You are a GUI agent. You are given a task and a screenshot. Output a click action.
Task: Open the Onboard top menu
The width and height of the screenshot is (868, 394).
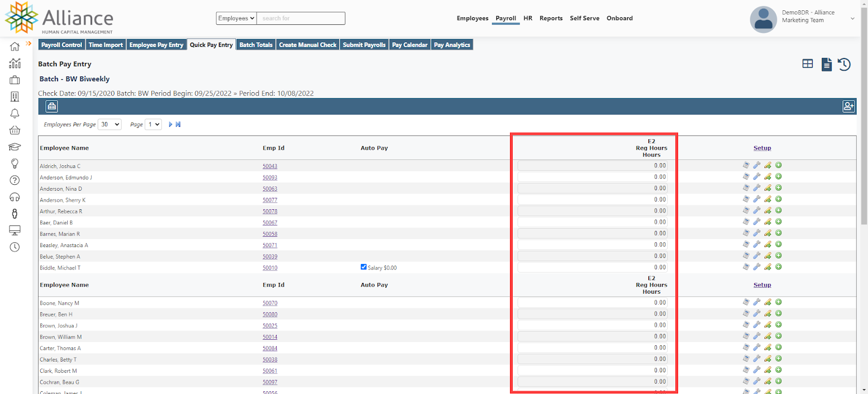coord(620,18)
